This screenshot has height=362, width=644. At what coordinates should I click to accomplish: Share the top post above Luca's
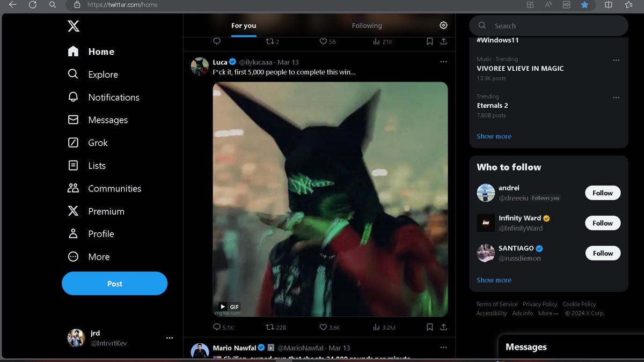[444, 41]
